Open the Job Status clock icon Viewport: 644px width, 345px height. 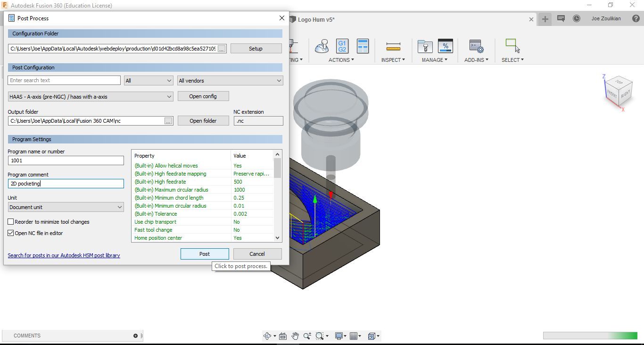click(577, 19)
